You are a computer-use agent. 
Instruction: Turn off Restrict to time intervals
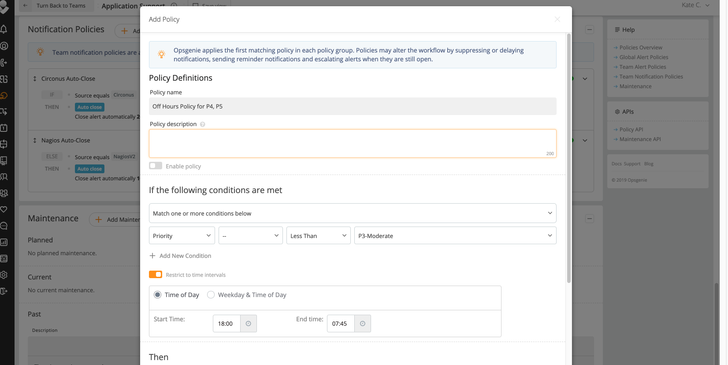[x=156, y=274]
